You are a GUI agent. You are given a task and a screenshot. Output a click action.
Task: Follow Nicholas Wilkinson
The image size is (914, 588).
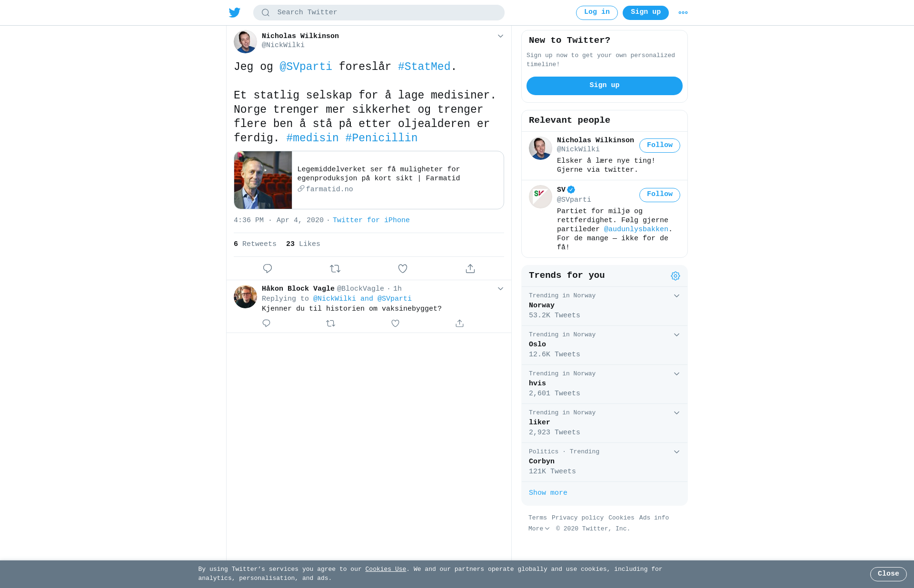(x=660, y=146)
